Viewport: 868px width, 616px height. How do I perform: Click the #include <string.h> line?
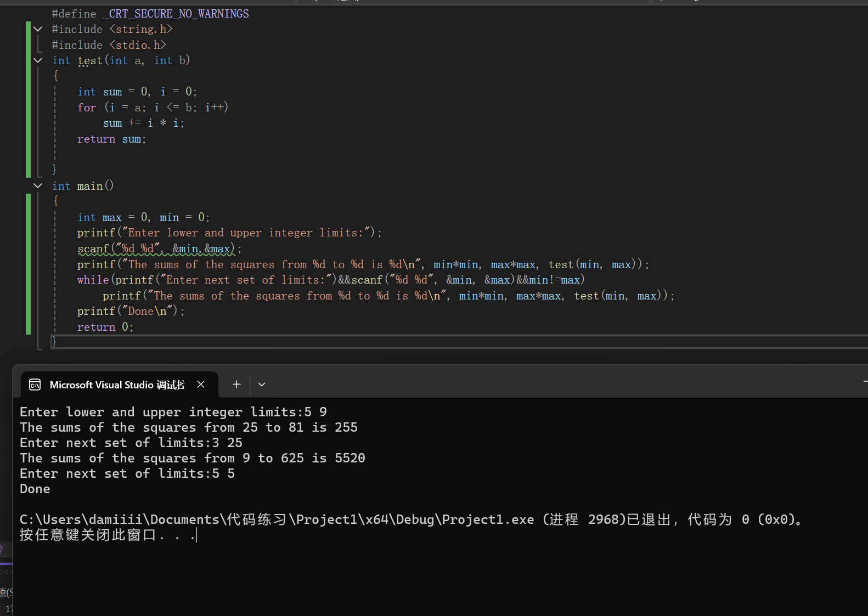(112, 29)
